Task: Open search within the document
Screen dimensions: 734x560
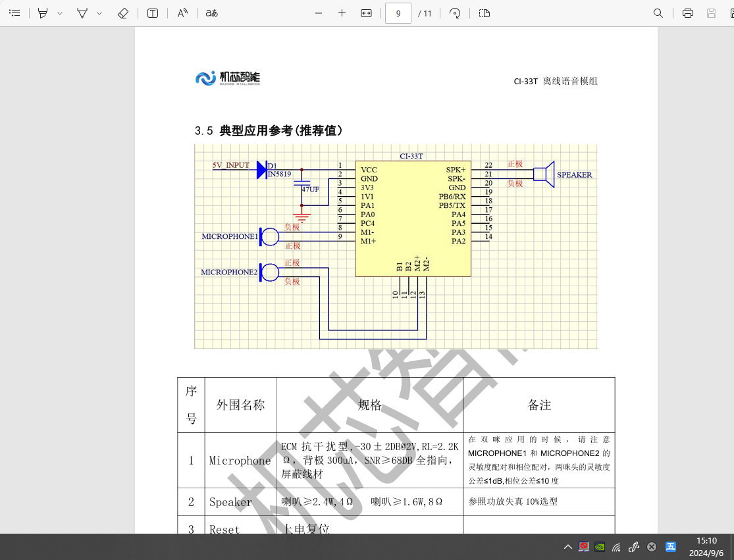Action: click(658, 13)
